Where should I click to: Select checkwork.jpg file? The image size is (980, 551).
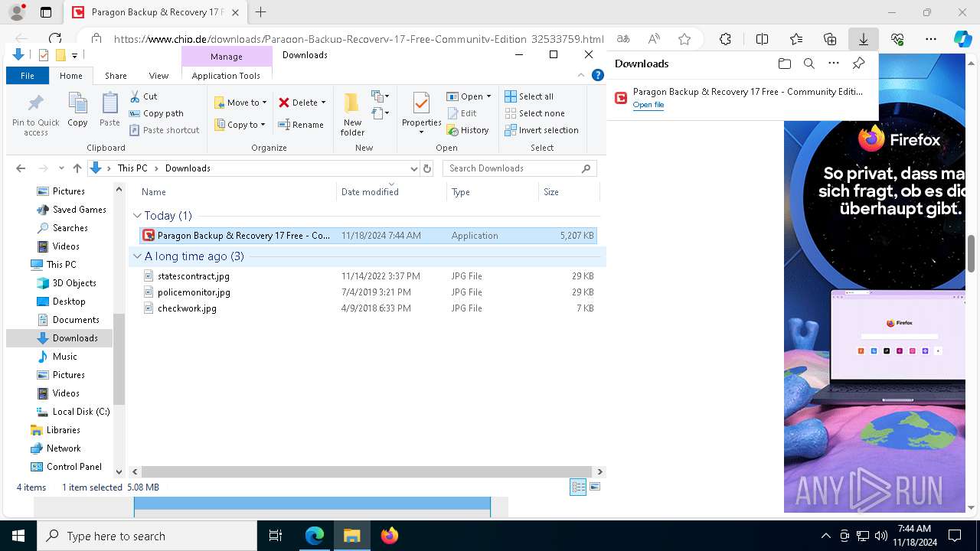point(368,308)
